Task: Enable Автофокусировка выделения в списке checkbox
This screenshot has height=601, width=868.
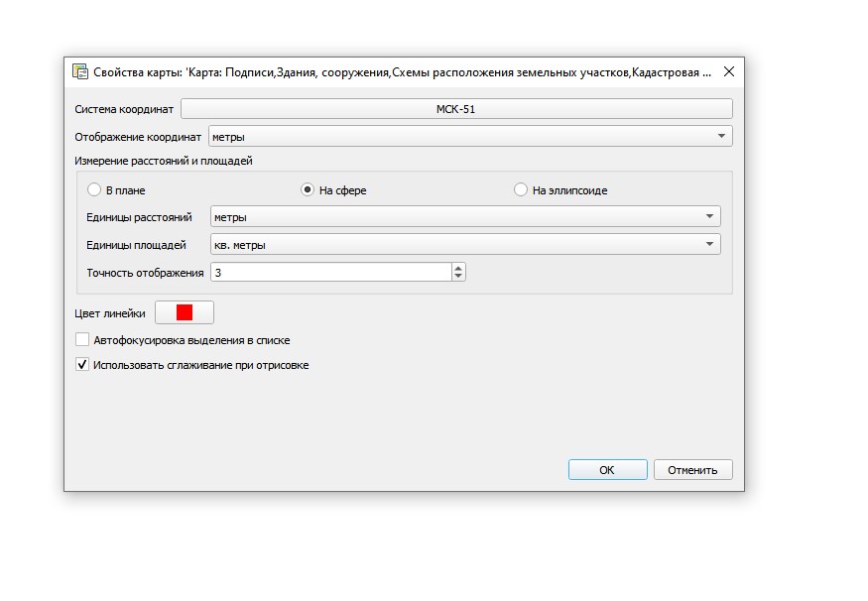Action: click(83, 340)
